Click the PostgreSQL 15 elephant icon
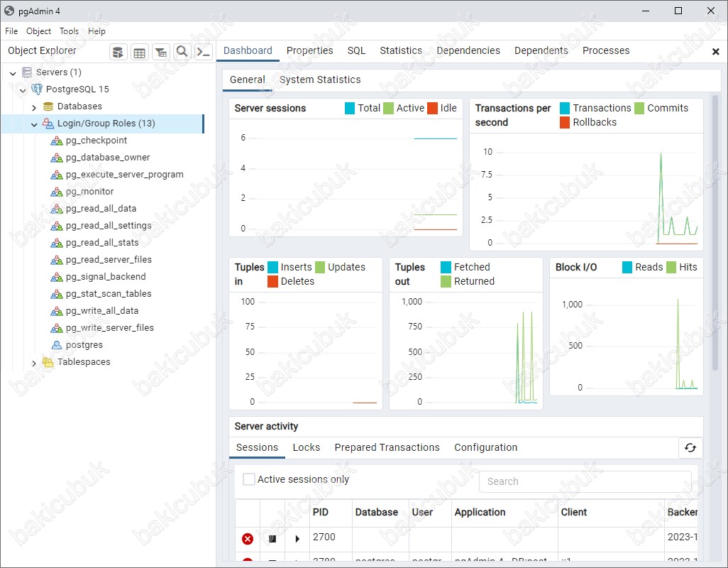 pos(37,89)
